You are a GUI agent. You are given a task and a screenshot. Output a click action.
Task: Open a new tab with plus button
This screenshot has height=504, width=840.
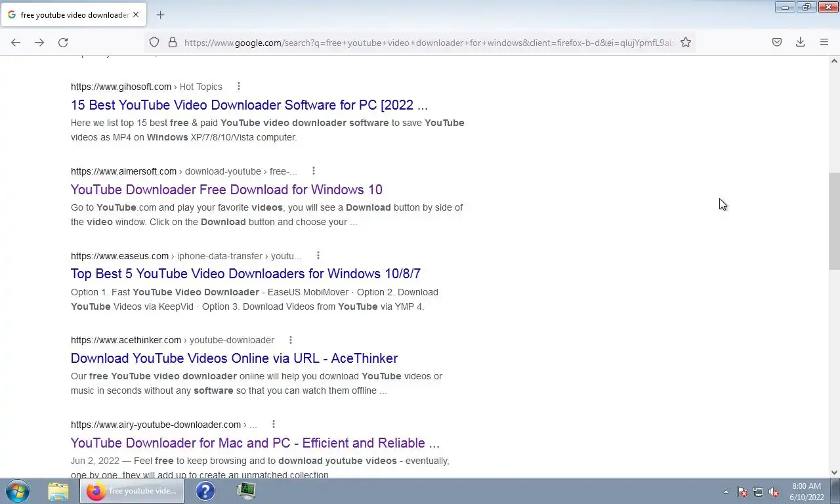[x=160, y=14]
